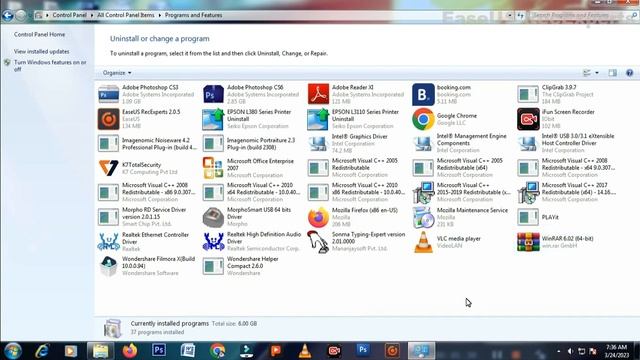The height and width of the screenshot is (360, 640).
Task: Select the Adobe Reader XI icon
Action: click(x=318, y=94)
